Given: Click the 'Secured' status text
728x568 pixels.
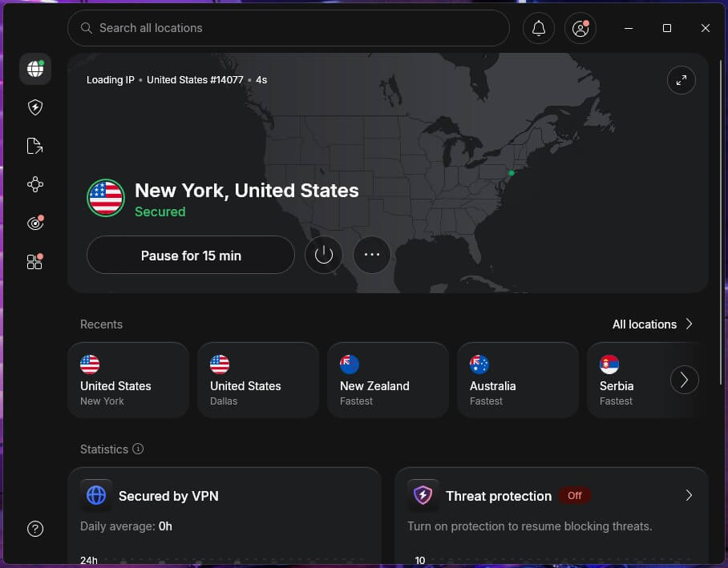Looking at the screenshot, I should coord(160,211).
